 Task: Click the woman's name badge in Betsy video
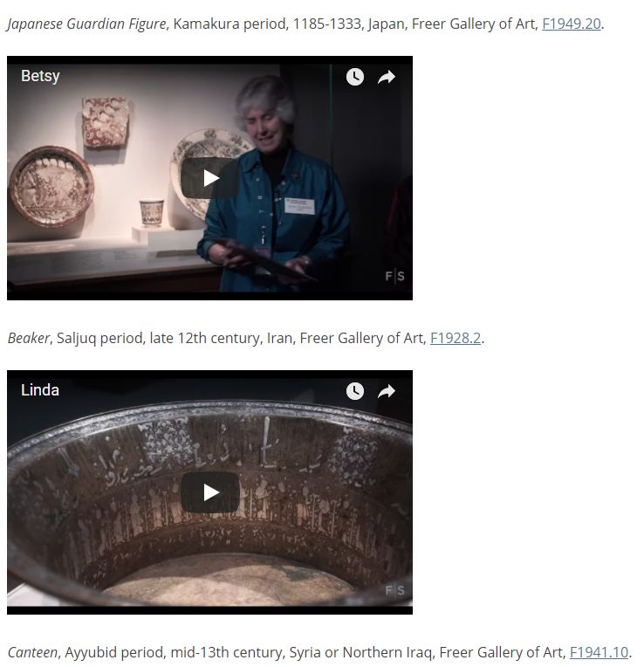[x=299, y=206]
